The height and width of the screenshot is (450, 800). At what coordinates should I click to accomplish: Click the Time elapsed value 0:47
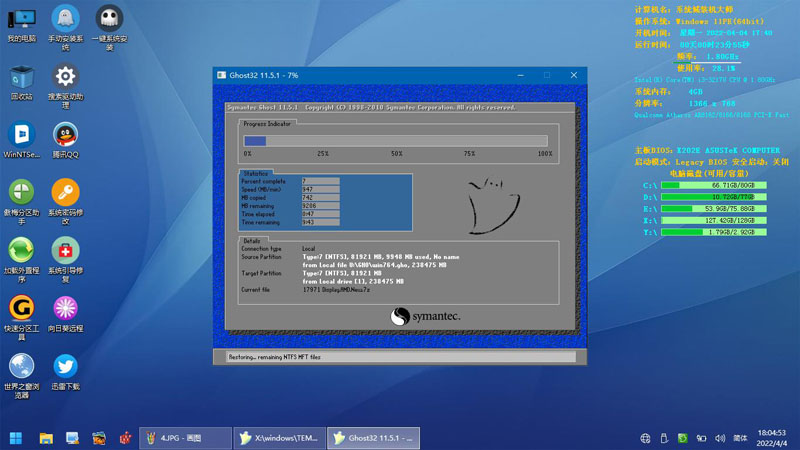[320, 214]
